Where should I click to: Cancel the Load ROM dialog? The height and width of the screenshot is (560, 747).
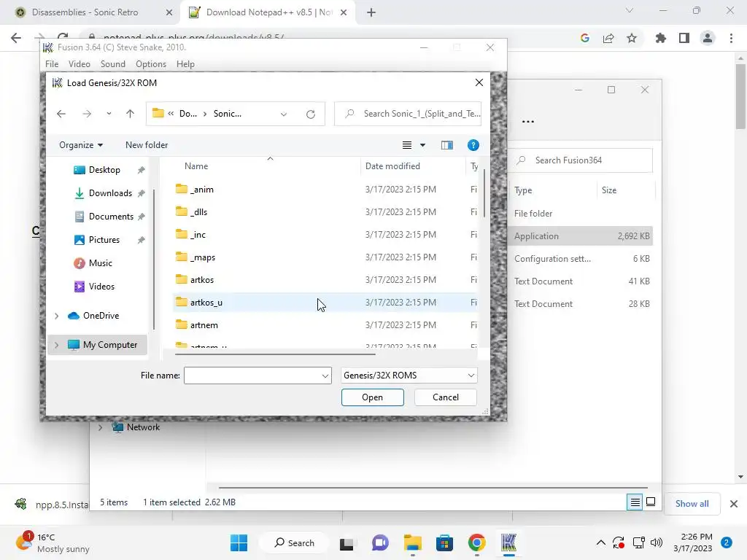click(446, 397)
